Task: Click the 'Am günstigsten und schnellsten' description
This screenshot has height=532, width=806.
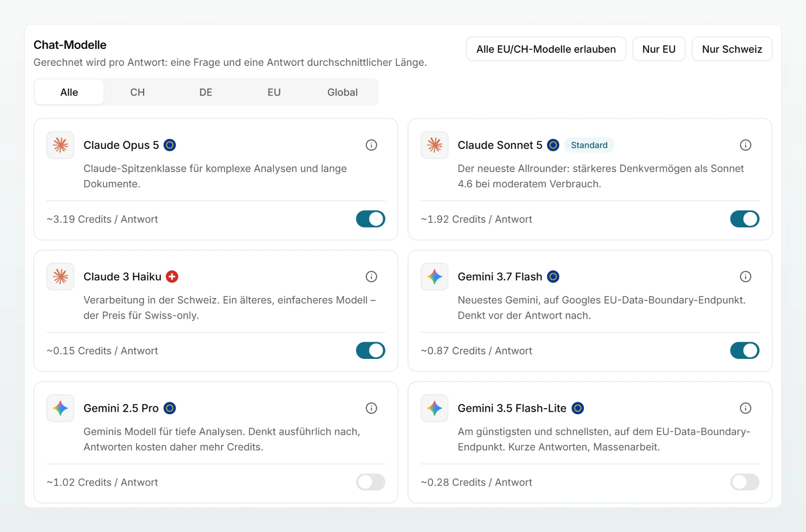Action: pos(604,439)
